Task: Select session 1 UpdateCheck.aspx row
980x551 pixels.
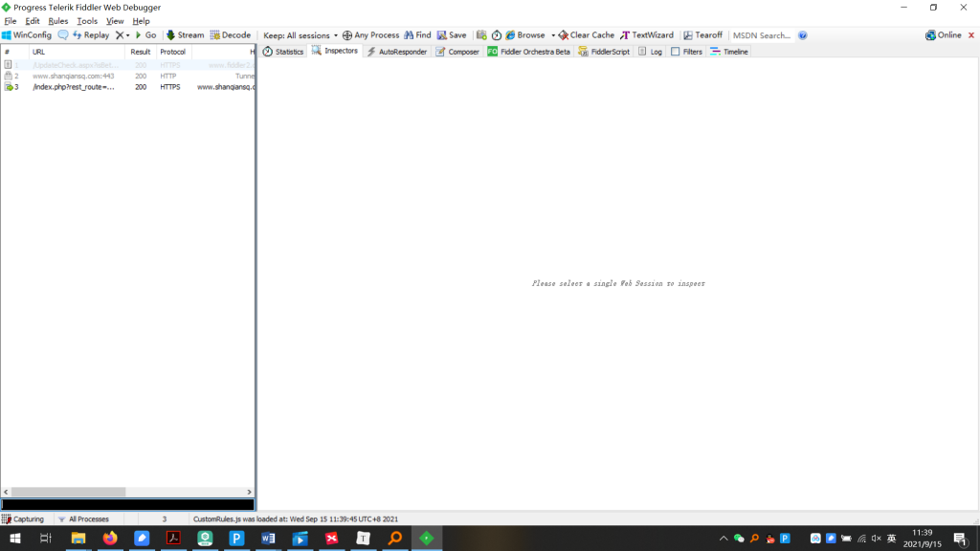Action: pos(128,65)
